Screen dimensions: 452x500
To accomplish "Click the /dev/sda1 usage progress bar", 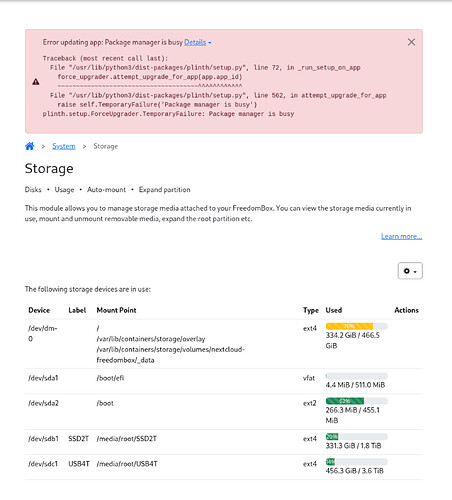I will point(357,376).
